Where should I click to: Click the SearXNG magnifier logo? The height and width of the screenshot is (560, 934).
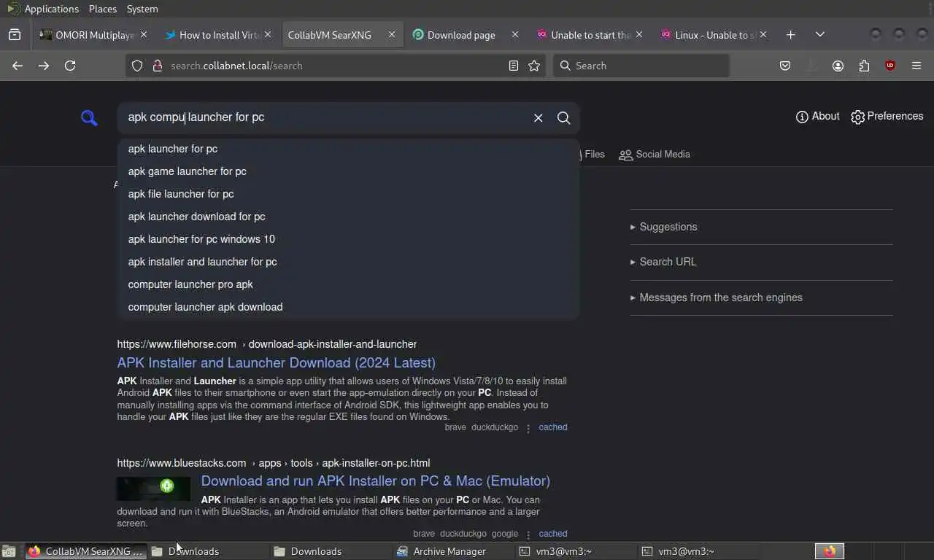click(89, 117)
